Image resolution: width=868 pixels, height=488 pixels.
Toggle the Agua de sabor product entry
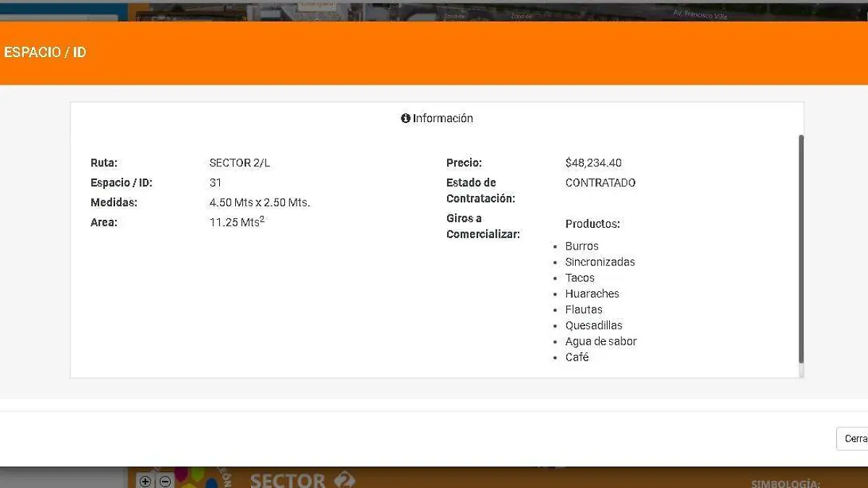[601, 341]
